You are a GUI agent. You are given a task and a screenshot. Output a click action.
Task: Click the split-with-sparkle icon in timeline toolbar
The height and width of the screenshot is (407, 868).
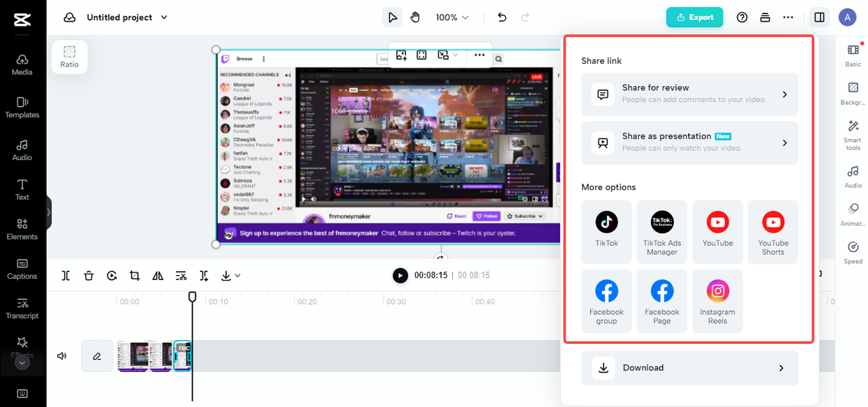pos(204,275)
